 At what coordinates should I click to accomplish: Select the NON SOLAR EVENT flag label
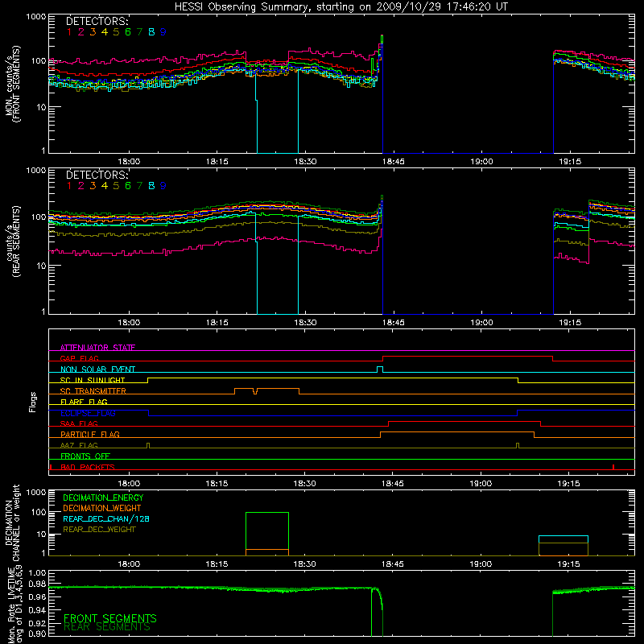(97, 369)
